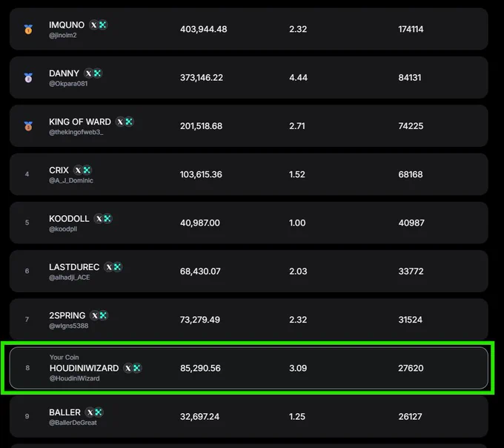Open KOODOLL's X profile icon
The width and height of the screenshot is (504, 448).
(99, 219)
